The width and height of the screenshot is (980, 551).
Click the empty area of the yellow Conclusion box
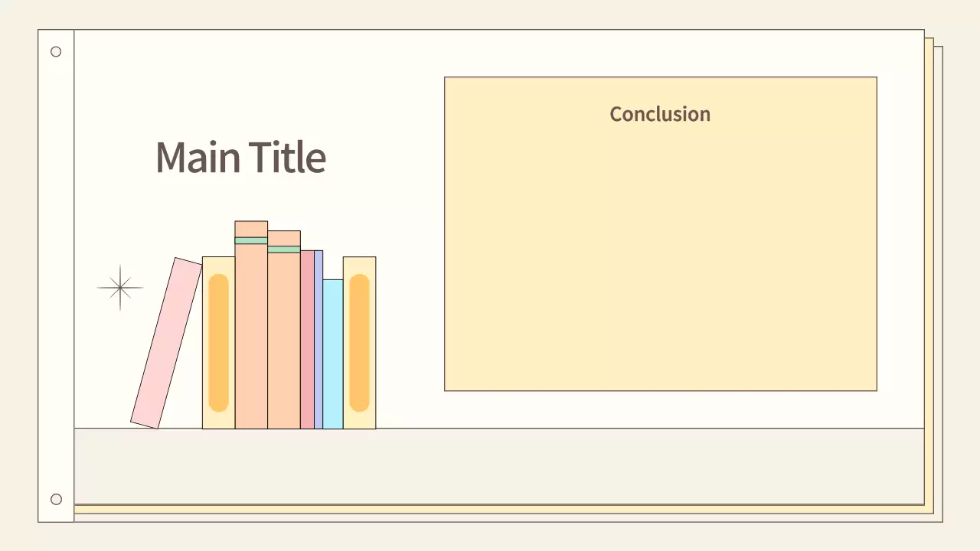[660, 260]
